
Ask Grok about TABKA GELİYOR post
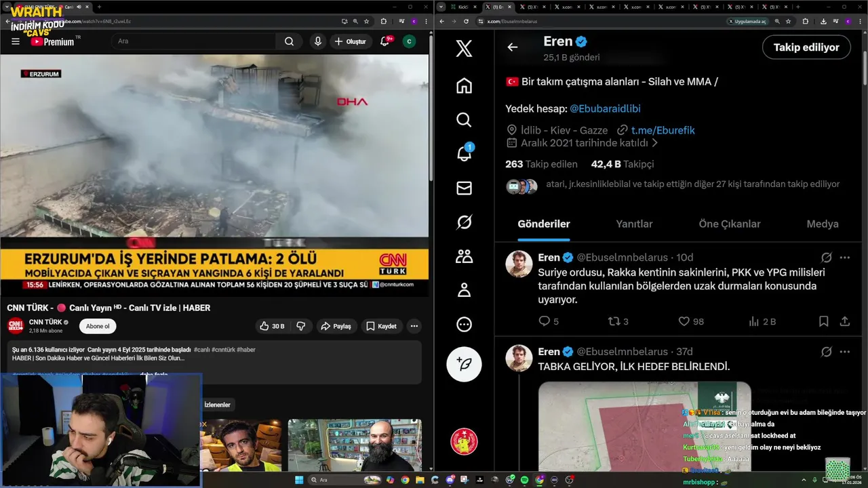tap(826, 352)
